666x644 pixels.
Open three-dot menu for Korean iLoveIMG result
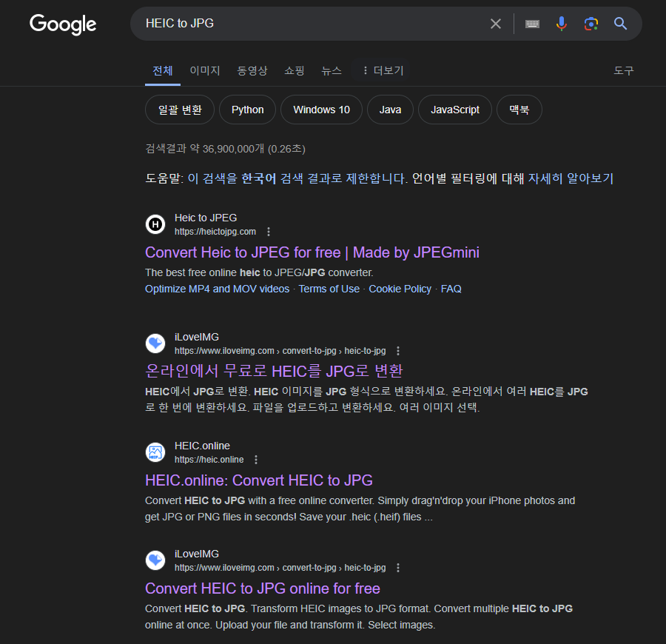pyautogui.click(x=398, y=350)
